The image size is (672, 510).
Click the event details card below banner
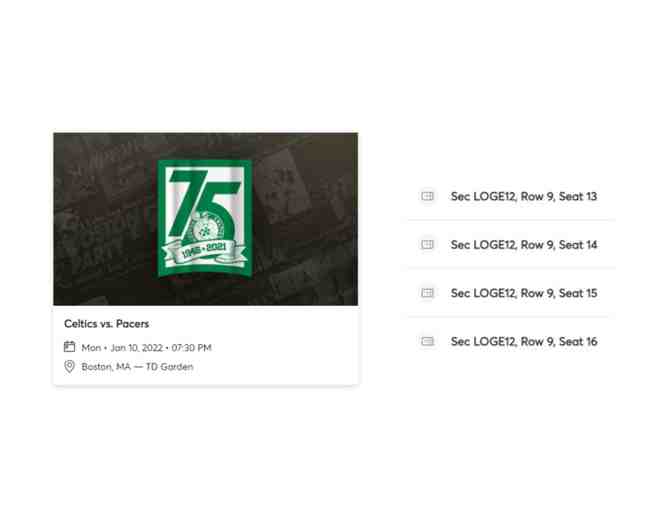(206, 345)
